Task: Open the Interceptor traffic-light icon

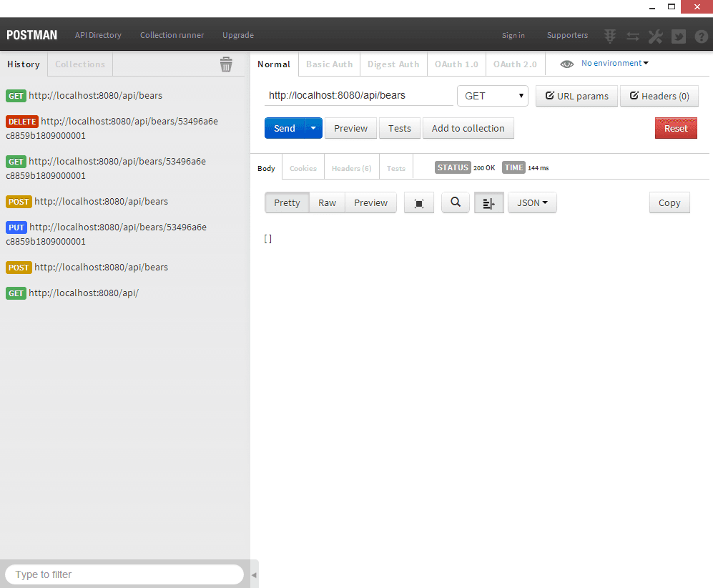Action: (609, 36)
